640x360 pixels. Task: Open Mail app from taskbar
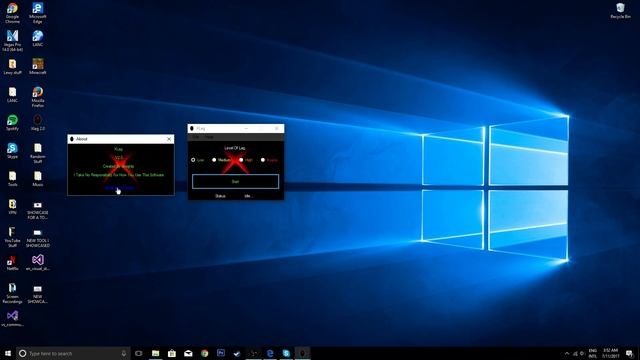coord(188,353)
